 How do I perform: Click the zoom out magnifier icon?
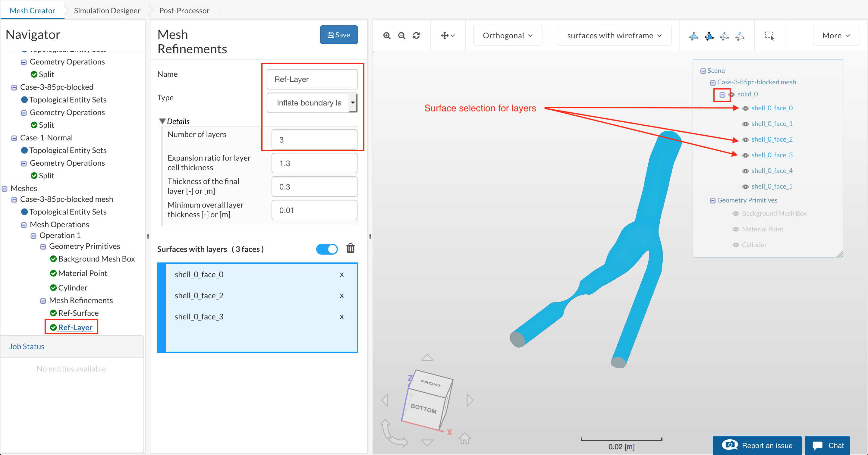[x=402, y=36]
